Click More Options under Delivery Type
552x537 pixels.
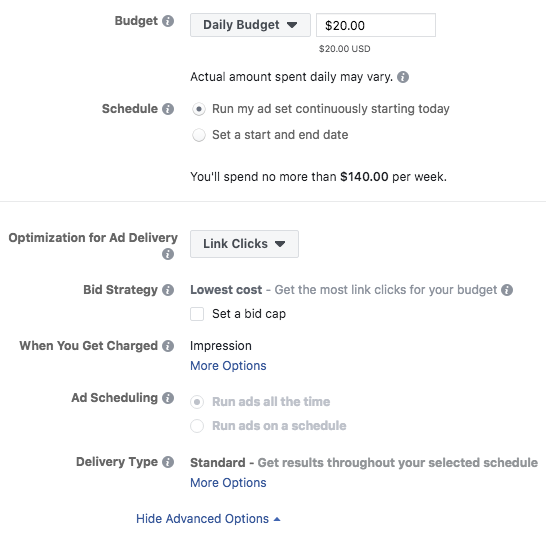pos(228,483)
